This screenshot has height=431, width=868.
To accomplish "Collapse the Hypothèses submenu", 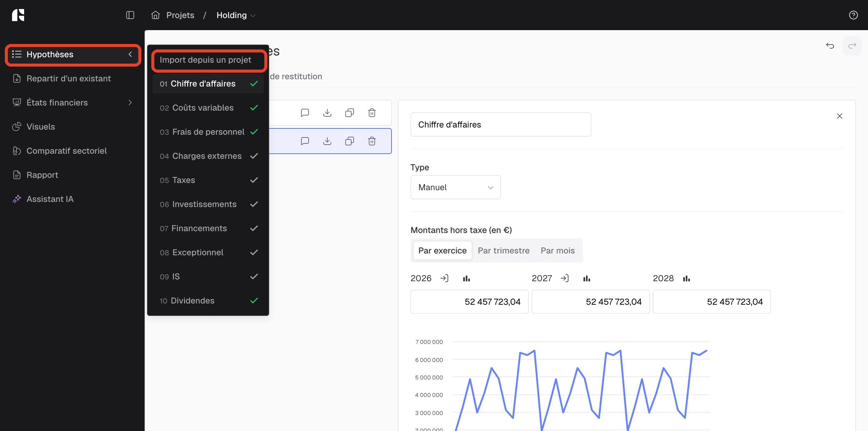I will [130, 54].
